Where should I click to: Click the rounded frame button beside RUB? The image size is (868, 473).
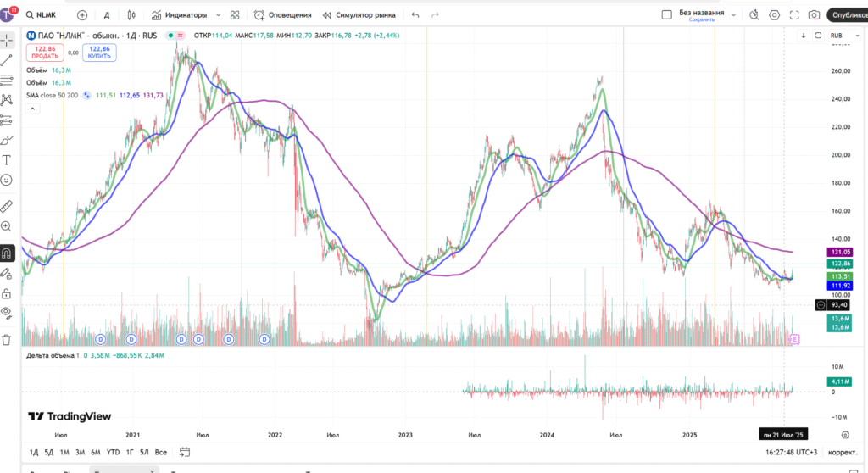pos(818,36)
